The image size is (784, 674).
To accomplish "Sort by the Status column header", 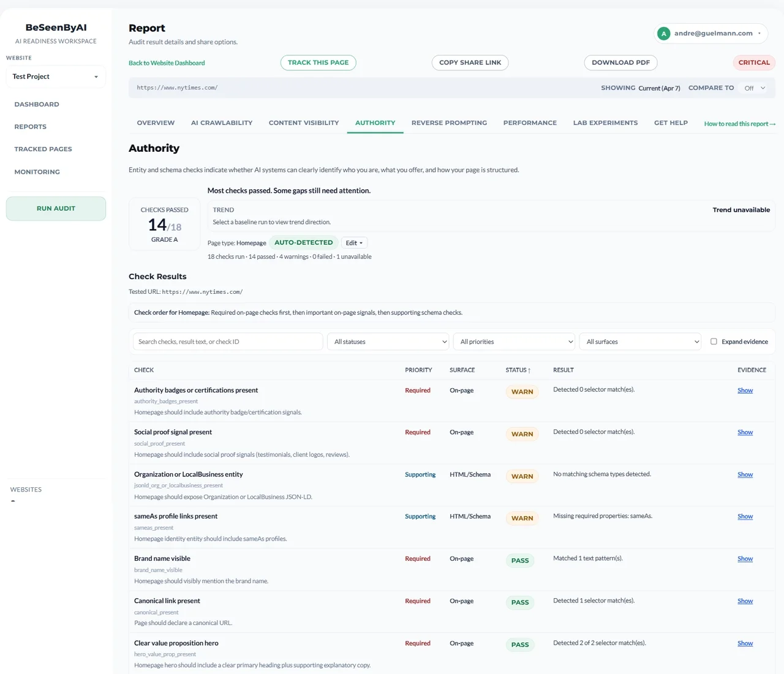I will [x=518, y=370].
